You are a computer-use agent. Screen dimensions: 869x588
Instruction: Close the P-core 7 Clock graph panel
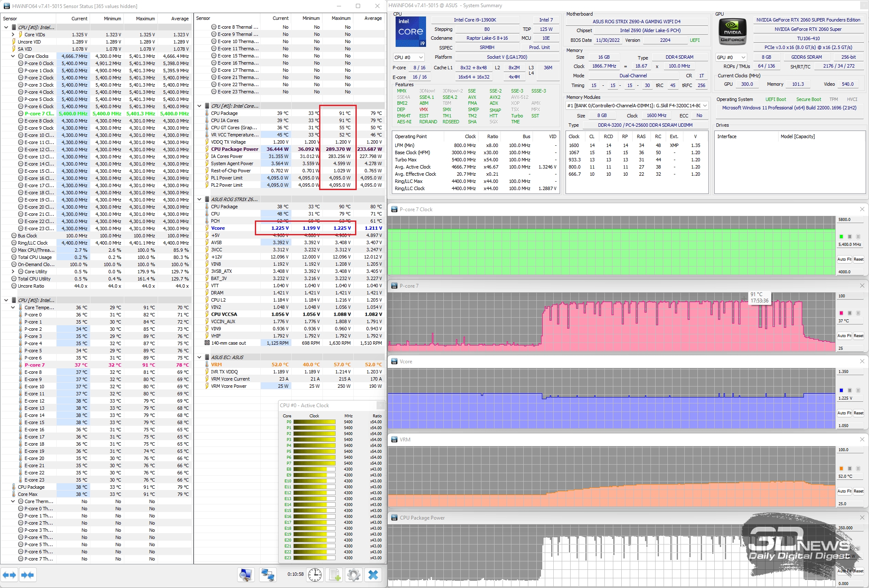862,210
